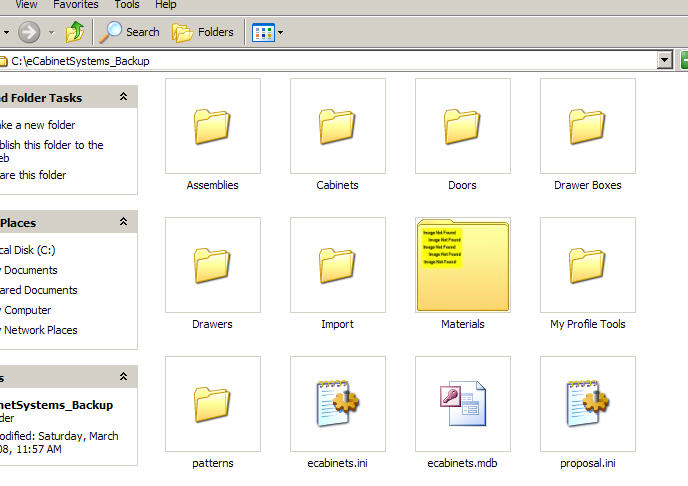Go to My Documents
This screenshot has height=486, width=688.
tap(29, 270)
